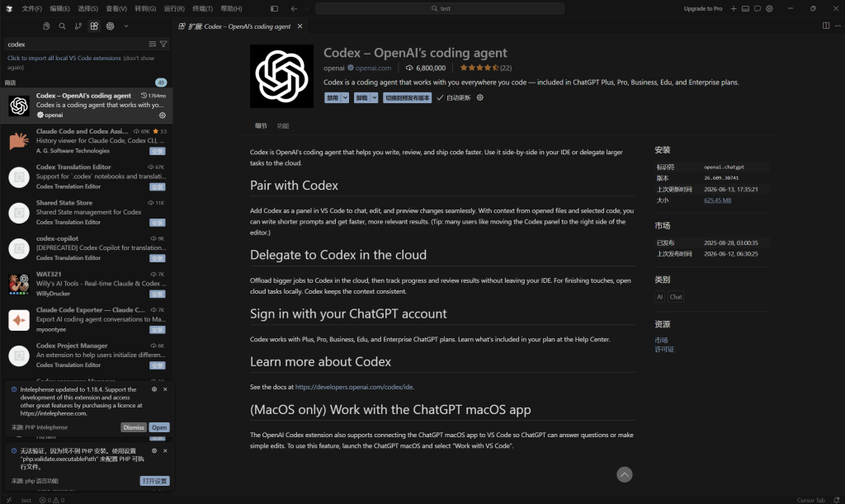Open the 文件(F) menu
Screen dimensions: 845x504
point(32,8)
